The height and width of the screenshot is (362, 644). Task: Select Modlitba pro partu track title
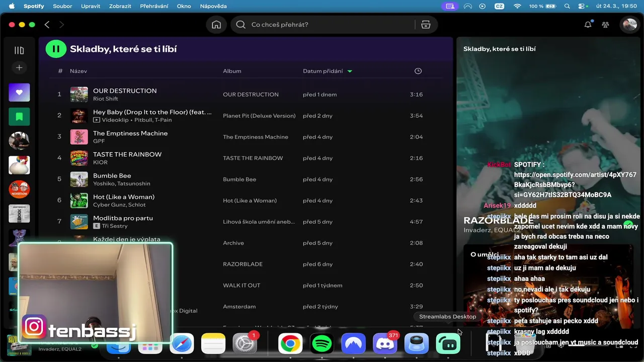point(123,218)
